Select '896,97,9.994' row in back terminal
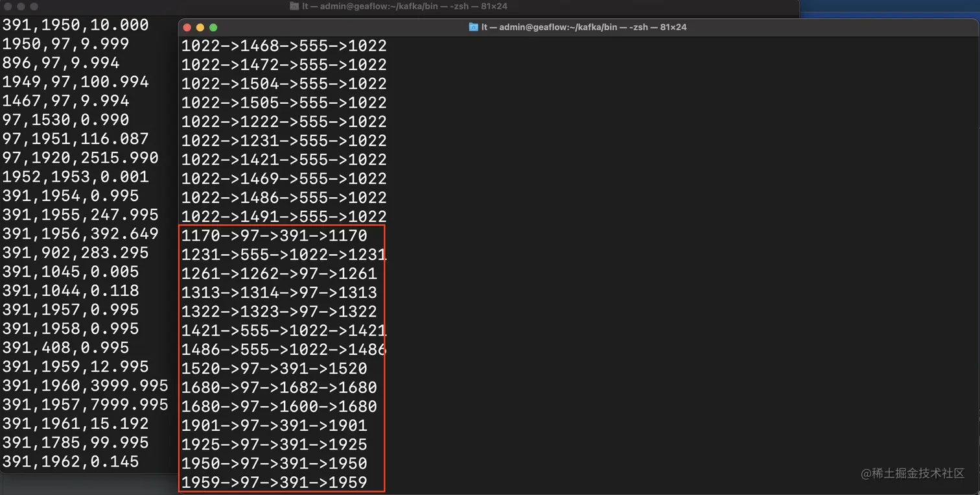Image resolution: width=980 pixels, height=495 pixels. pos(61,63)
